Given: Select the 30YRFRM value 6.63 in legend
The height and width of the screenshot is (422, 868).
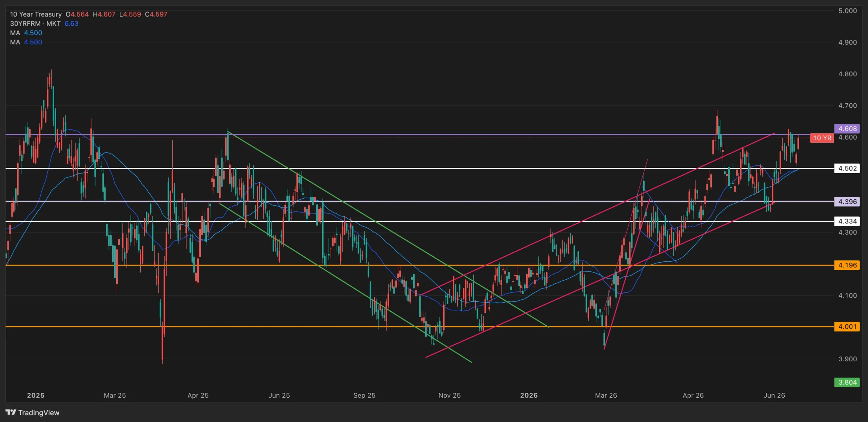Looking at the screenshot, I should click(72, 23).
